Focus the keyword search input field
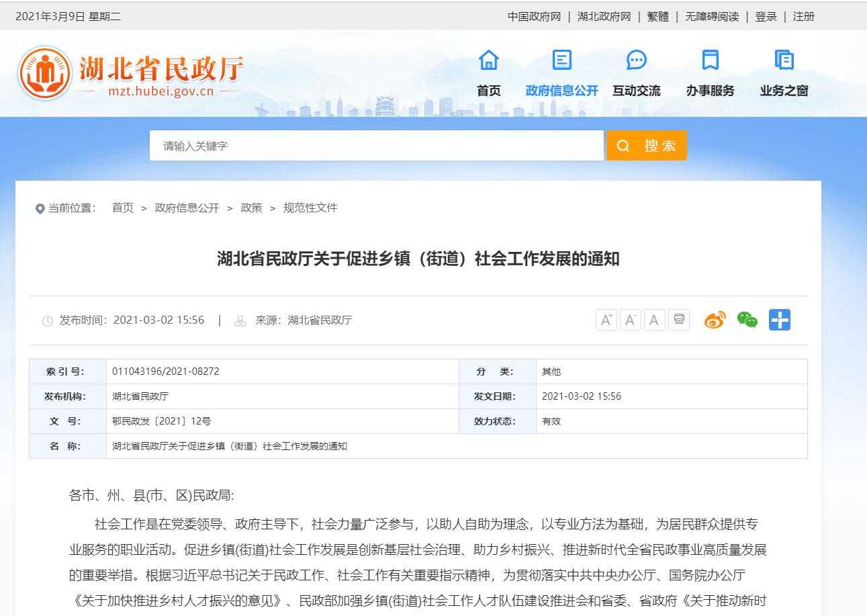 376,146
